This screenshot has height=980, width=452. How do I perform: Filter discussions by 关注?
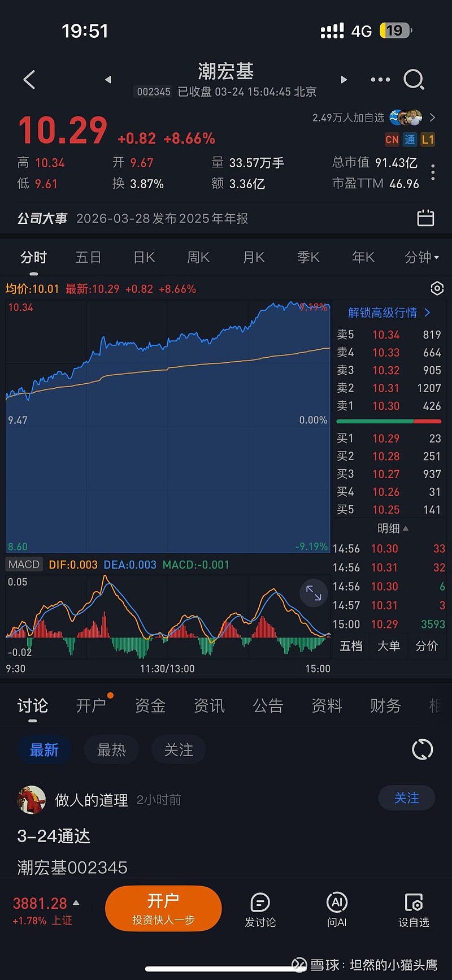179,750
